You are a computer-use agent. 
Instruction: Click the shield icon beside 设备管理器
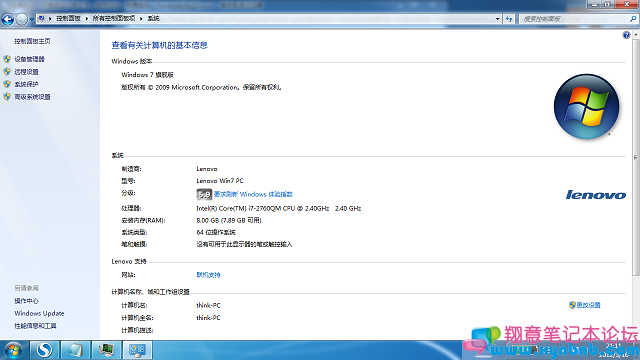(7, 59)
